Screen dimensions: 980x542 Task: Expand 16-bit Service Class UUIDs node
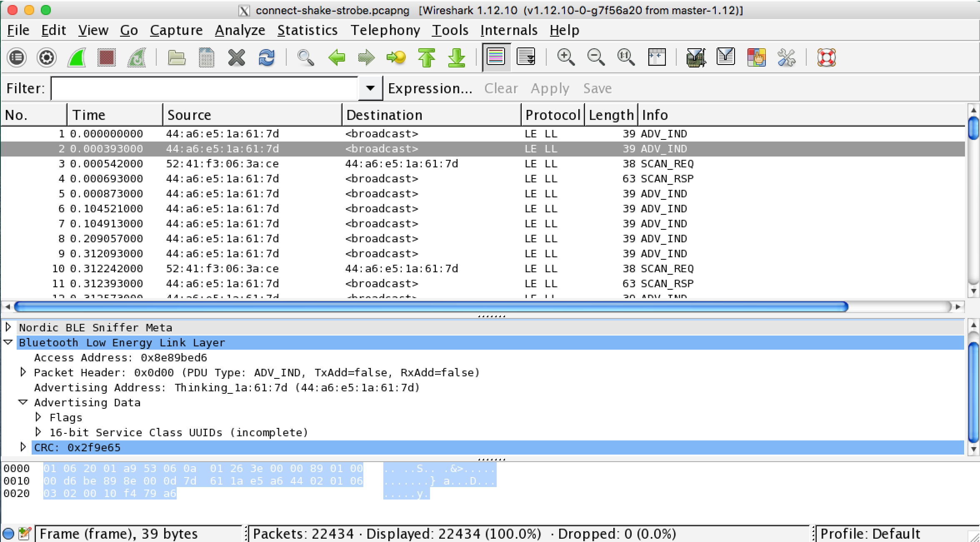click(38, 432)
